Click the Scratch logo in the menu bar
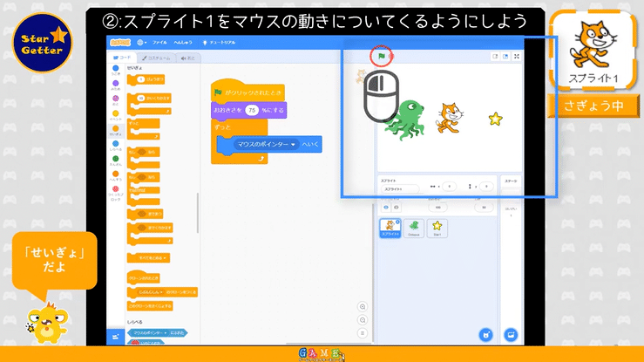Screen dimensions: 644x362 [120, 43]
